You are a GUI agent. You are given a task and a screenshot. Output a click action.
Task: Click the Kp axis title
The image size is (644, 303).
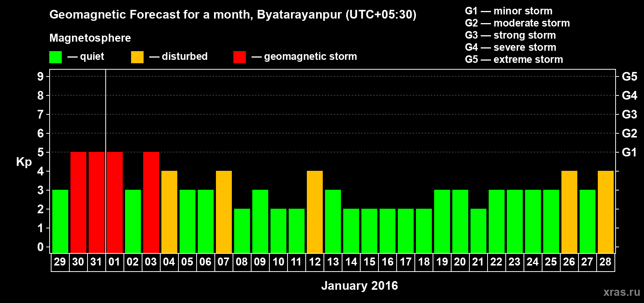pyautogui.click(x=24, y=162)
